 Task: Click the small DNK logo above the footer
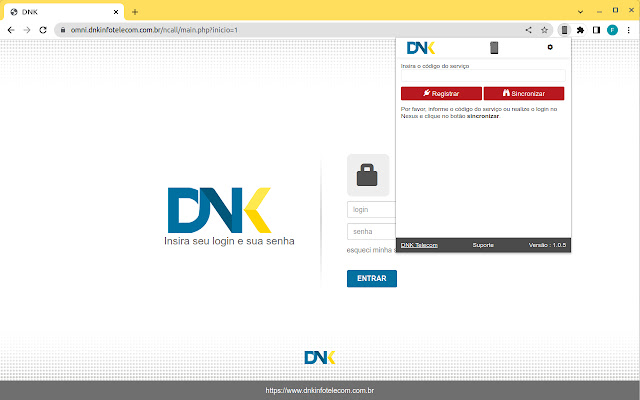click(320, 358)
